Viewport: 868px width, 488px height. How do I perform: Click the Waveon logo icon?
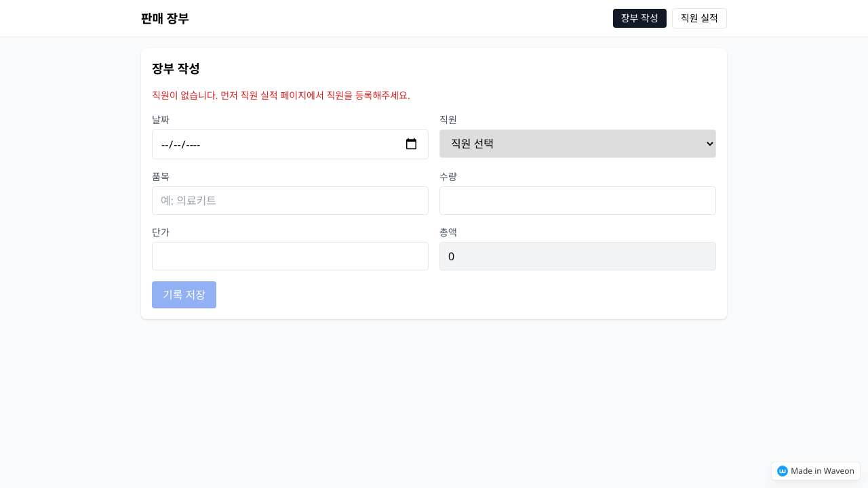coord(782,471)
